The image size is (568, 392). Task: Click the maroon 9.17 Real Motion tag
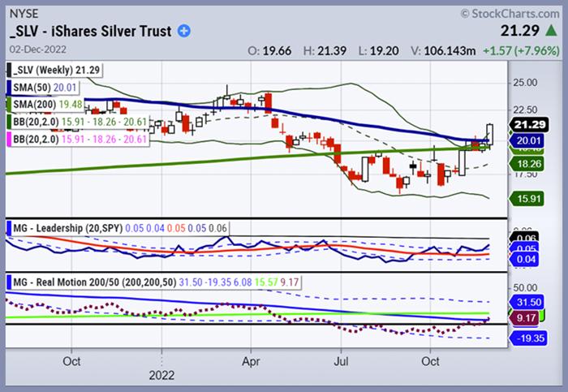click(524, 318)
